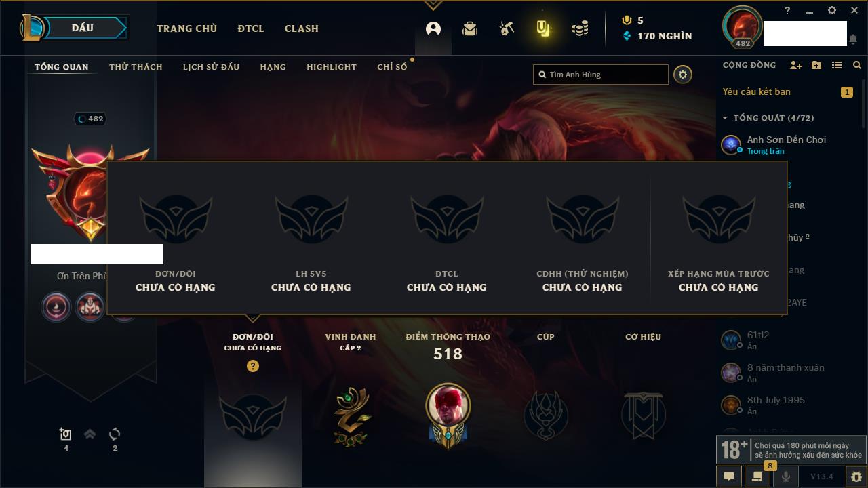Open the profile icon in top navigation
The width and height of the screenshot is (868, 488).
[433, 28]
